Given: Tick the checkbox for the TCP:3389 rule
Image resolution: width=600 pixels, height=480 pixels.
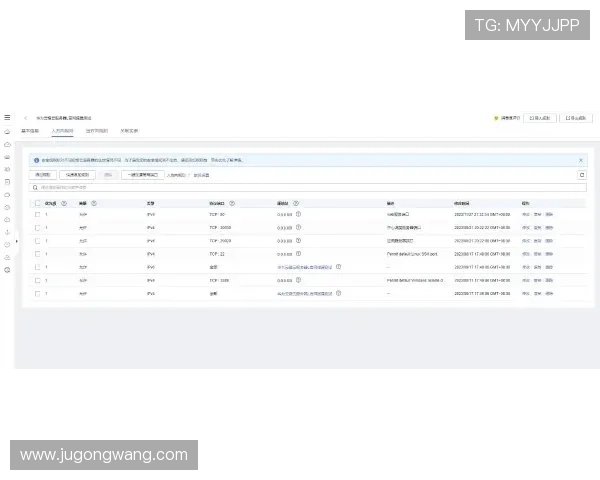Looking at the screenshot, I should click(38, 280).
